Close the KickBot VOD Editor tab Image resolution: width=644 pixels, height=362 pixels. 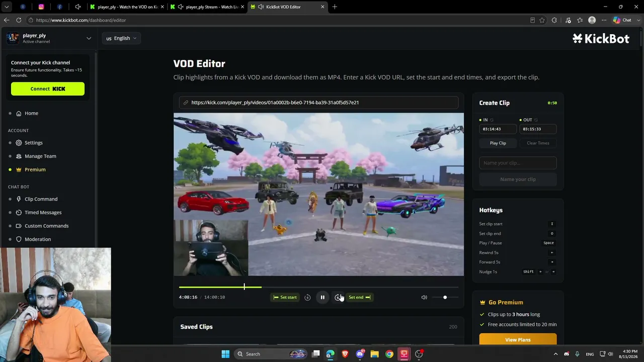click(323, 7)
